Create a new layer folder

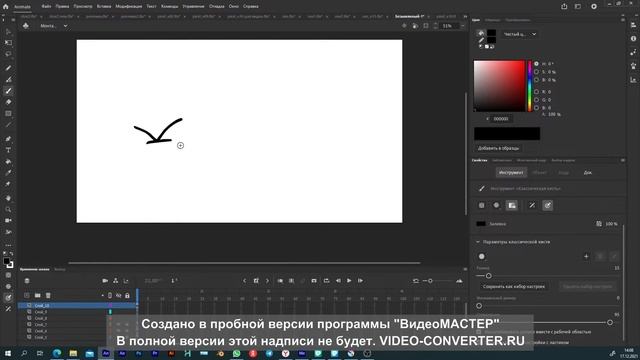pos(38,295)
